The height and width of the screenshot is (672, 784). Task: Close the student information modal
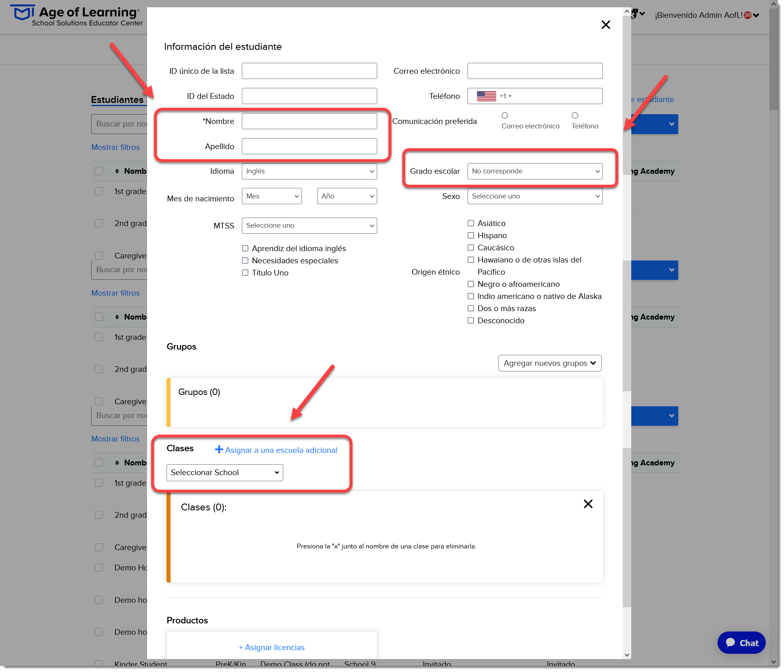coord(606,25)
